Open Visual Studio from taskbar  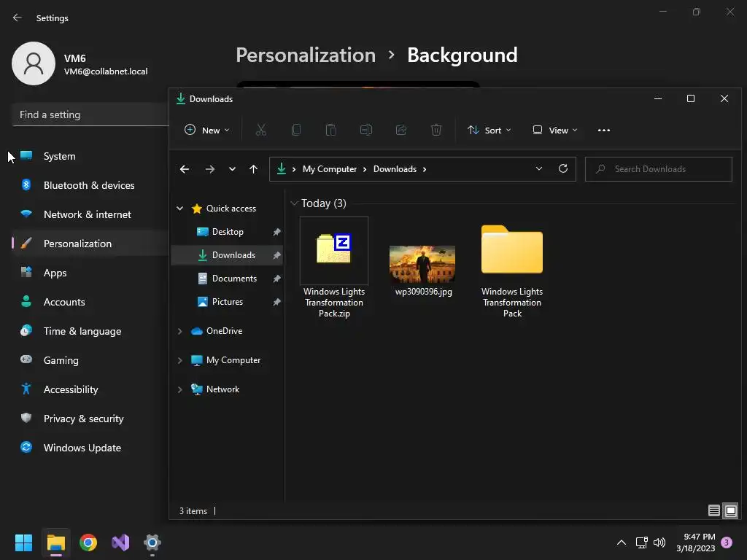(120, 542)
